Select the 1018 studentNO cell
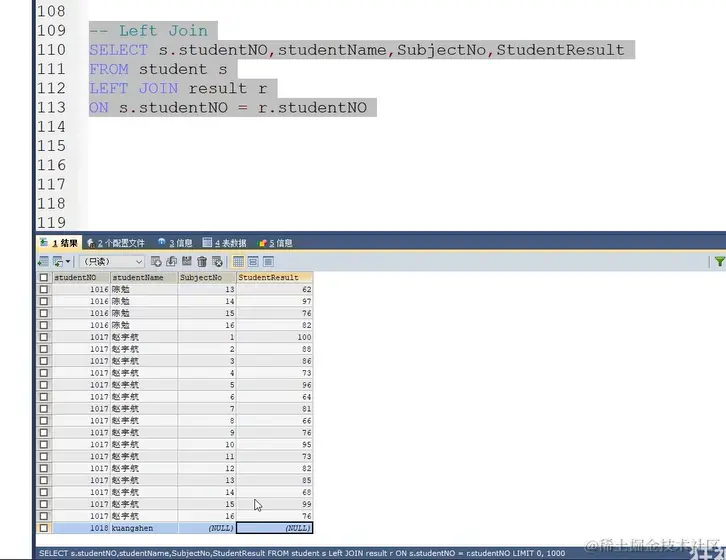This screenshot has height=560, width=726. click(x=81, y=528)
